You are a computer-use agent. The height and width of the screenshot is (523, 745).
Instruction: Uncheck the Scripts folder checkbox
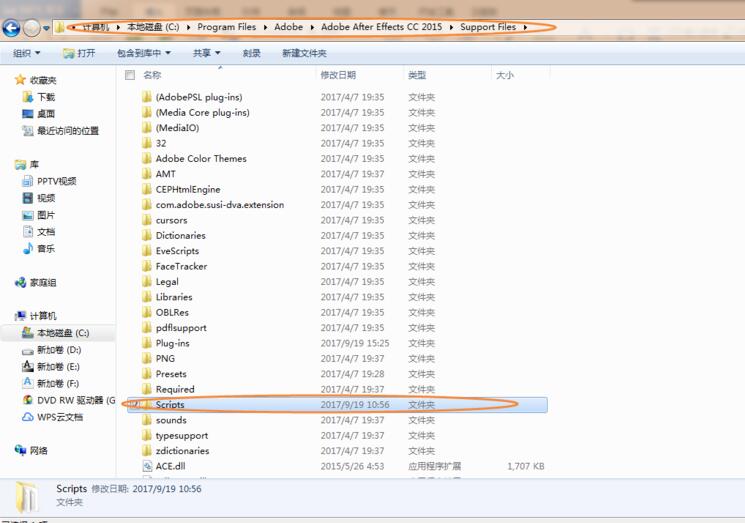point(134,405)
